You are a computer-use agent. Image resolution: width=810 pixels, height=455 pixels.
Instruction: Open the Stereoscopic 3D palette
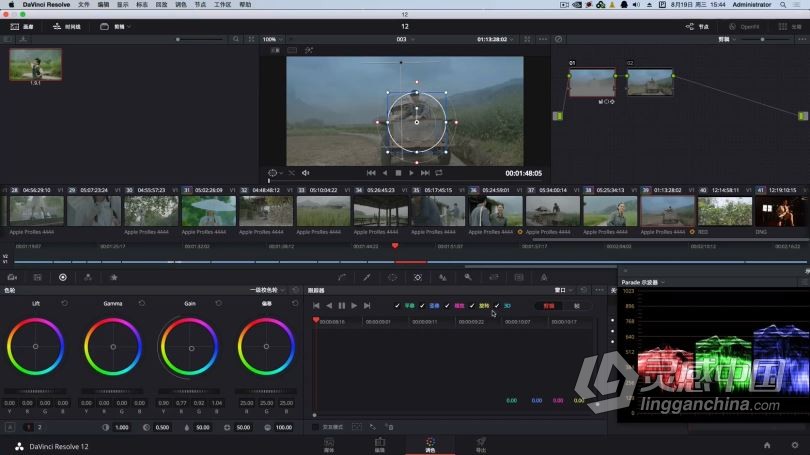coord(519,277)
